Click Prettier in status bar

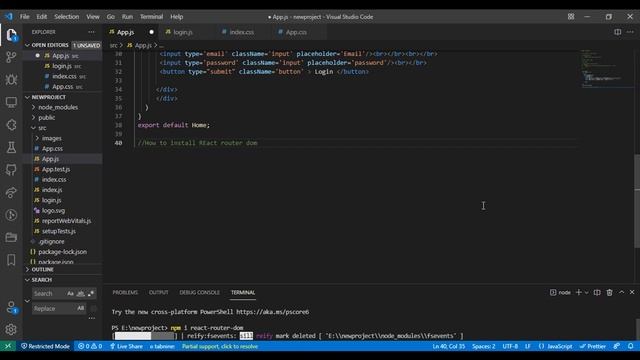[593, 346]
